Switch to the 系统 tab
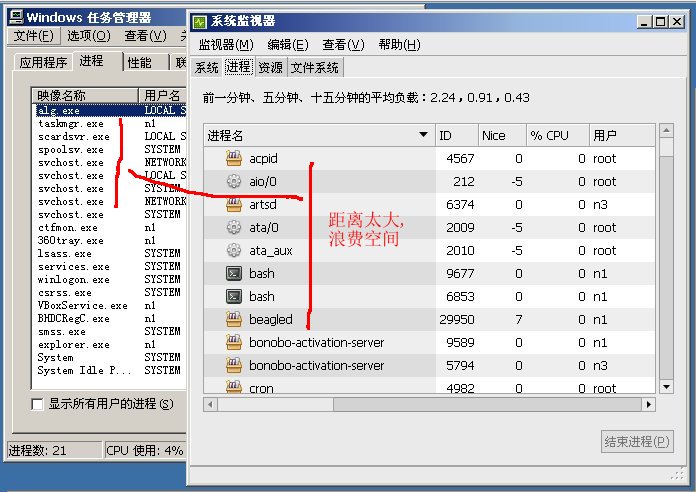This screenshot has width=696, height=492. (x=206, y=67)
